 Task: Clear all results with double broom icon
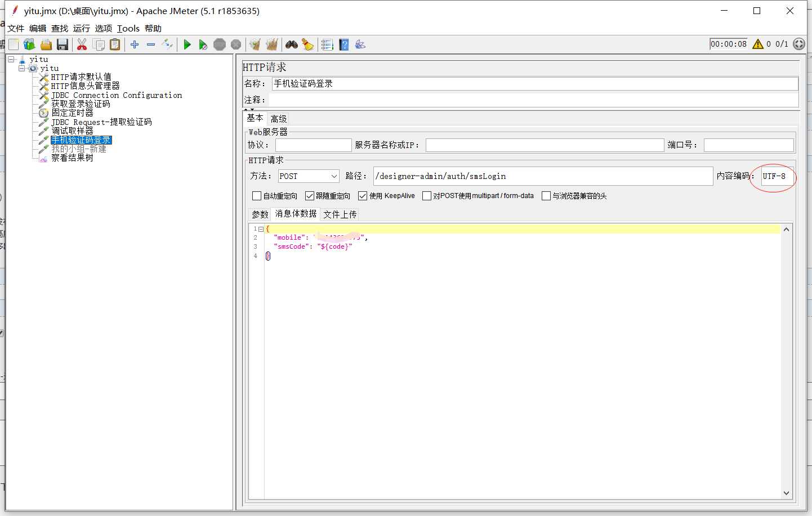[x=272, y=44]
